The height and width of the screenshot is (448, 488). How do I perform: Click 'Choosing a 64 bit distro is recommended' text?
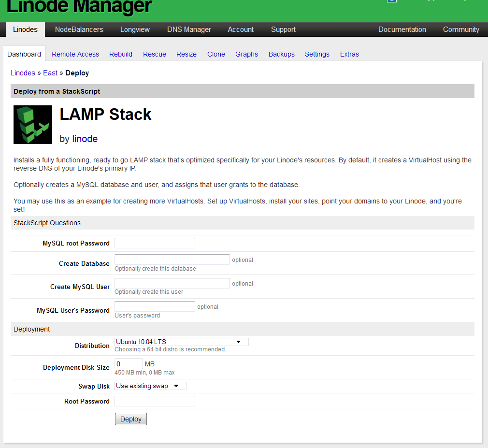tap(170, 349)
